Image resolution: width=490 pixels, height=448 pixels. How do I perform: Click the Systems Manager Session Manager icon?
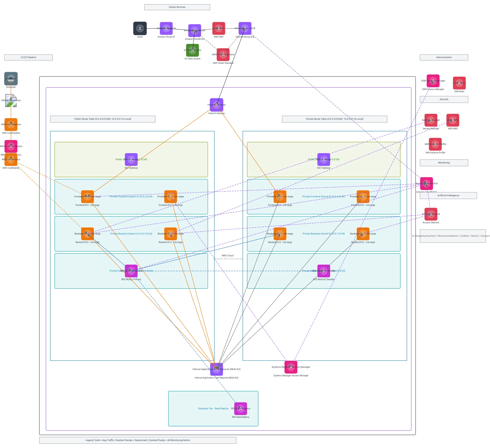[x=291, y=367]
